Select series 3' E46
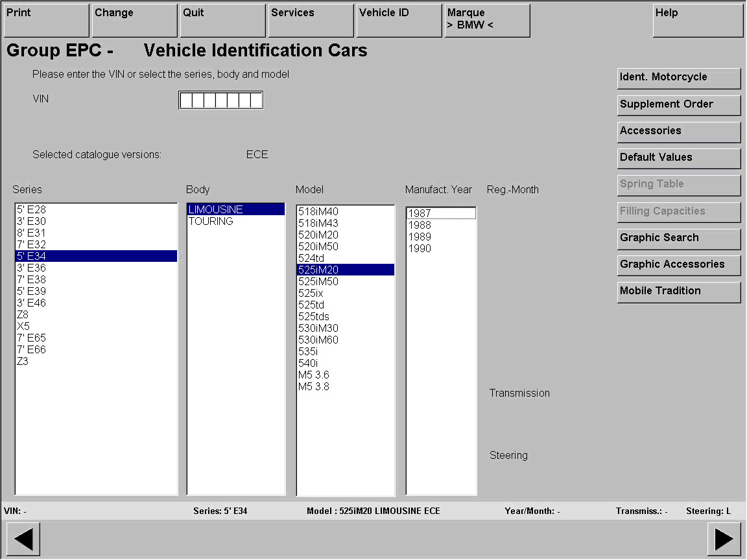Viewport: 747px width, 560px height. coord(96,303)
